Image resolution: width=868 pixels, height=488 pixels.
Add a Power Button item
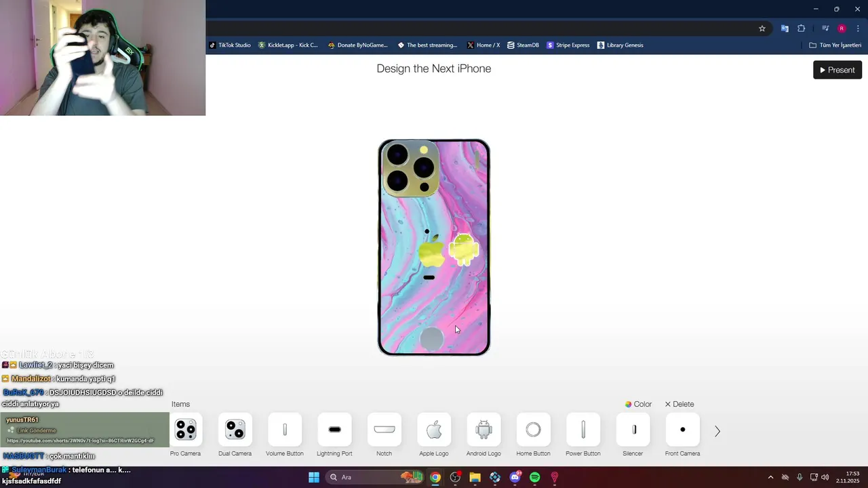point(583,430)
